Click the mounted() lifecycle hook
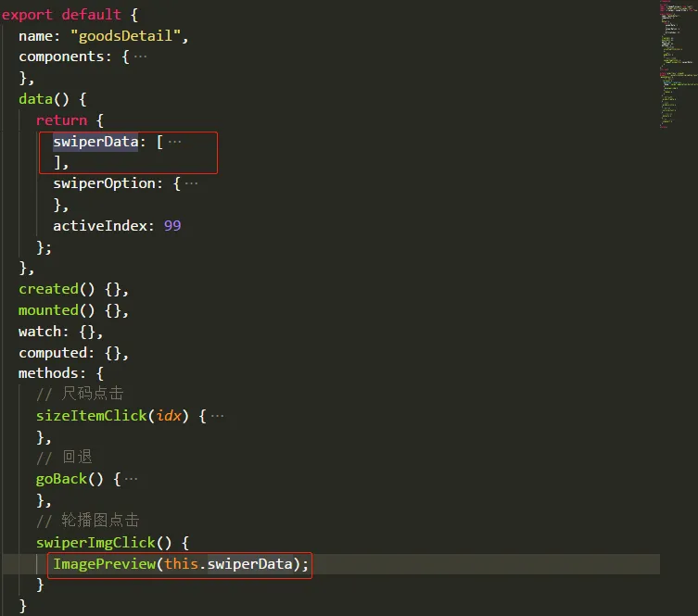 click(57, 310)
